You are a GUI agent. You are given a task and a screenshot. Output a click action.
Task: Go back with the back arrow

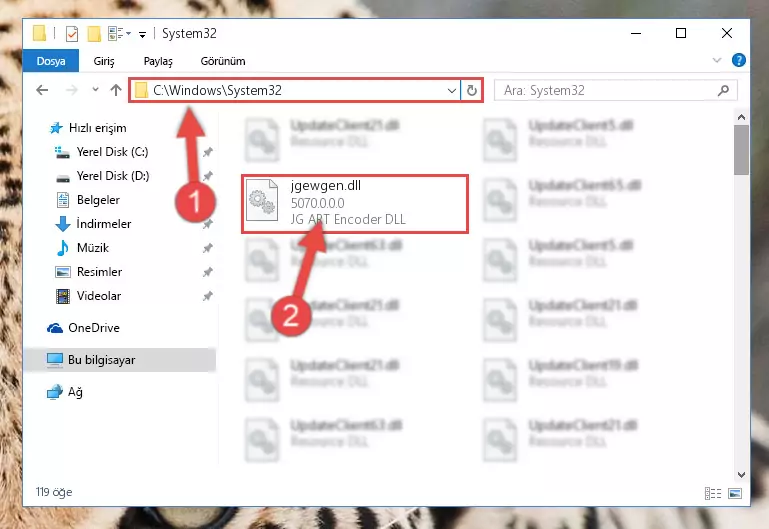(x=42, y=90)
